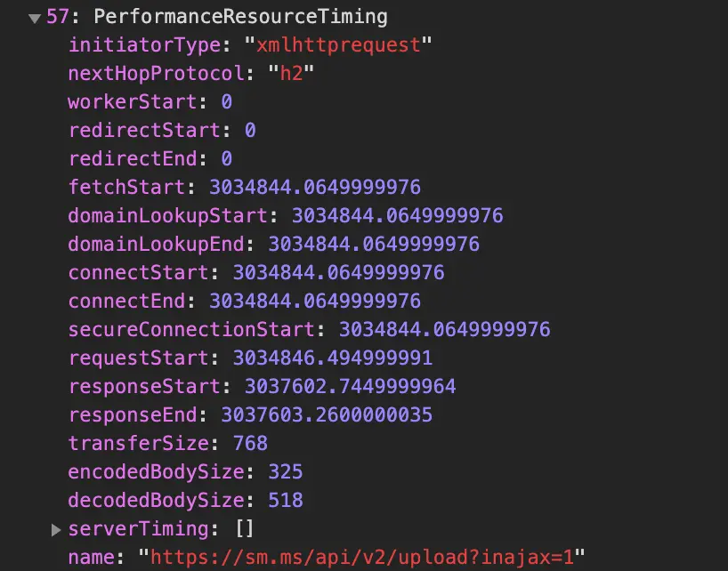Select the responseStart value 3037602.7449999964

tap(350, 386)
